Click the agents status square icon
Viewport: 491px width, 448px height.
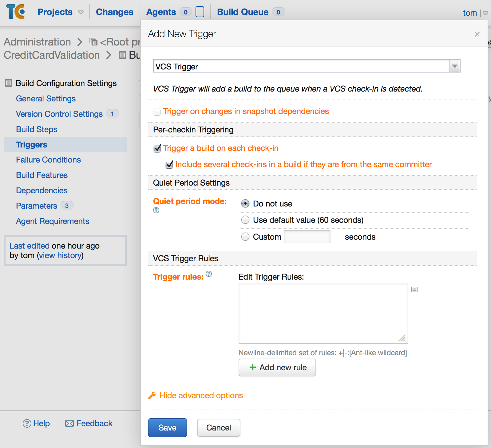pos(200,12)
